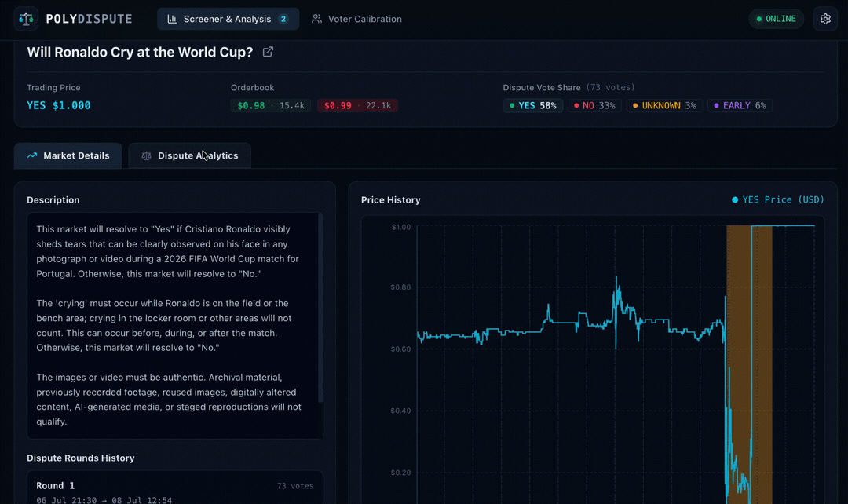Click the '$0.80' y-axis label on chart
Screen dimensions: 848x504
[x=400, y=287]
